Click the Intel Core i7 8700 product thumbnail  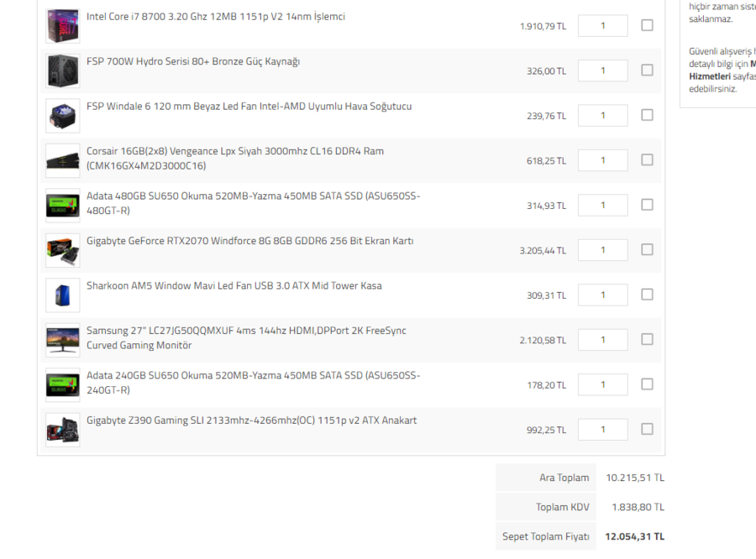[x=63, y=26]
